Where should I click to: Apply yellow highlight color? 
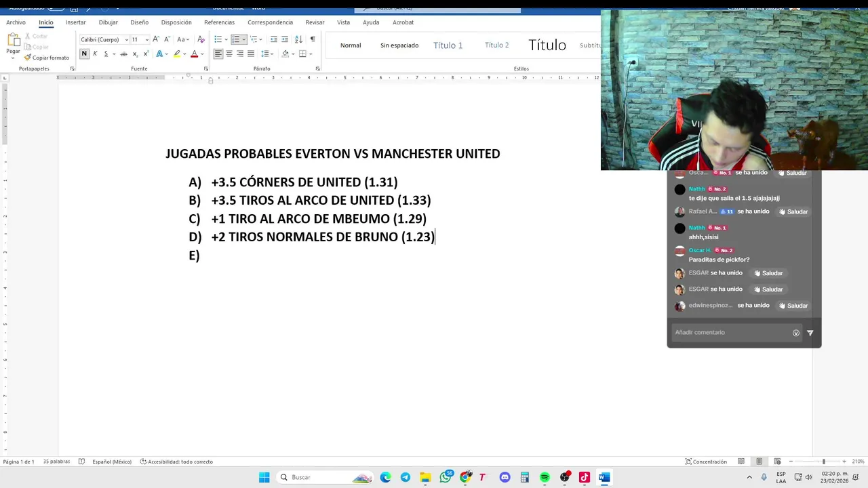(x=177, y=54)
